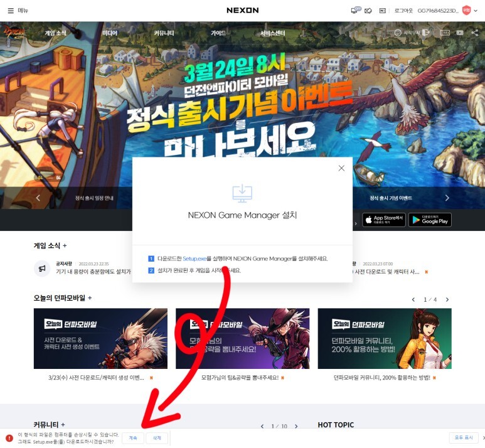The height and width of the screenshot is (448, 485).
Task: Go to next community page arrow
Action: 296,426
